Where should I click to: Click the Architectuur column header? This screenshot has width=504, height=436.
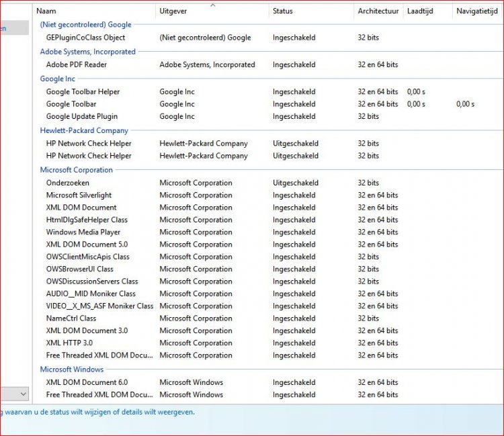click(378, 11)
